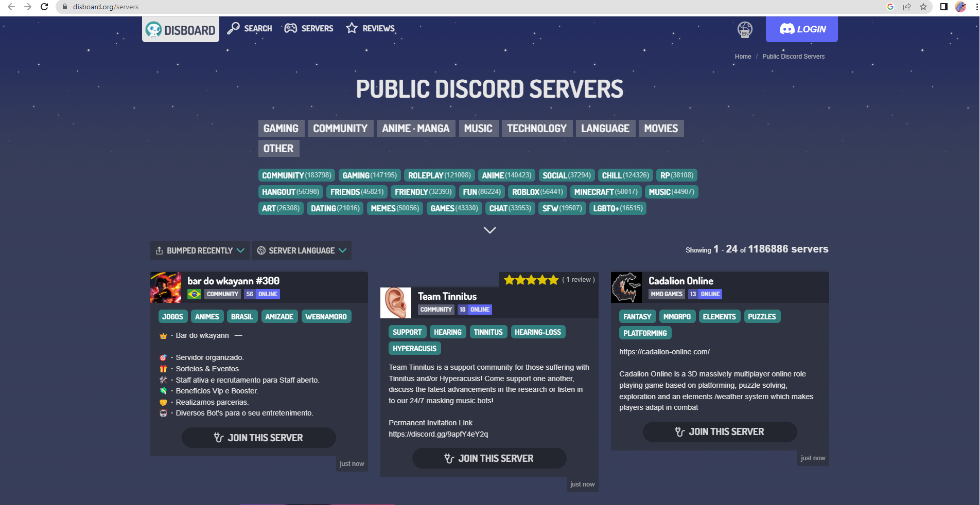Screen dimensions: 980x505
Task: Select the Gaming category tab
Action: 281,129
